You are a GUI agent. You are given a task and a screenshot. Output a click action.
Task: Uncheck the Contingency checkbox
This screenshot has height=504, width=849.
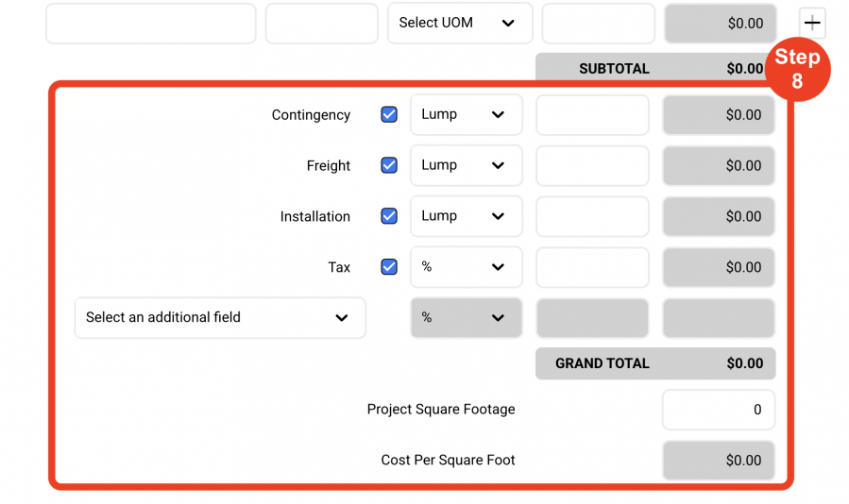coord(389,114)
